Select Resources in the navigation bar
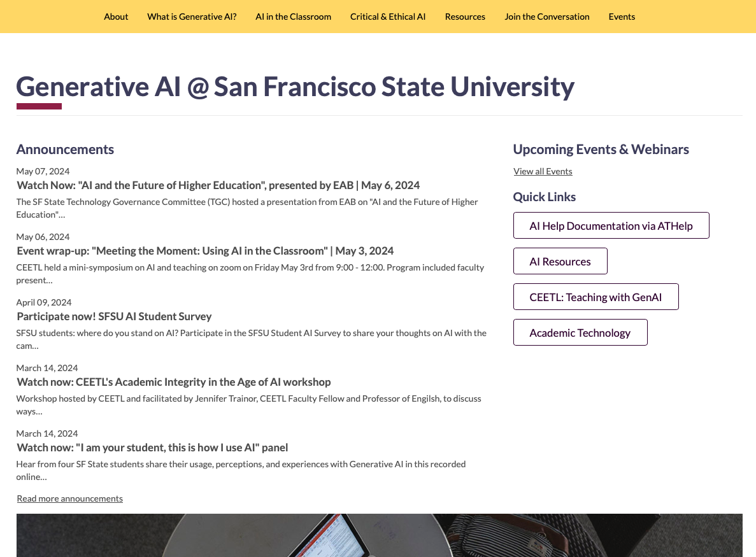This screenshot has height=557, width=756. coord(465,17)
